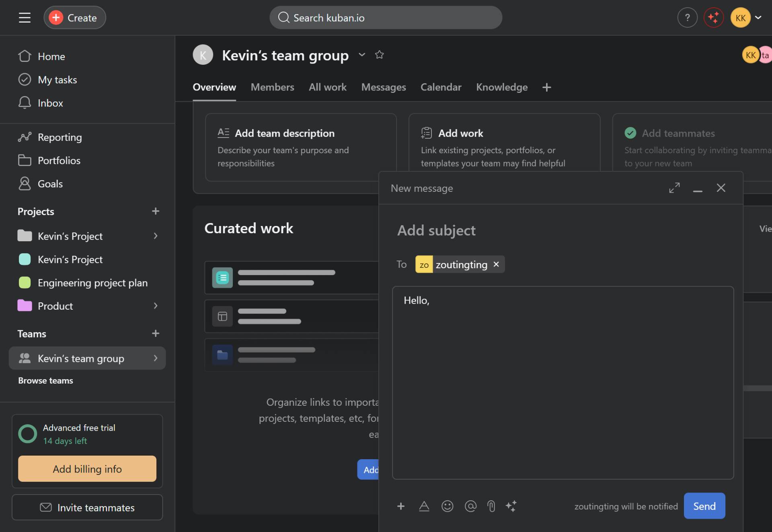This screenshot has height=532, width=772.
Task: Insert an emoji into the message
Action: click(x=447, y=506)
